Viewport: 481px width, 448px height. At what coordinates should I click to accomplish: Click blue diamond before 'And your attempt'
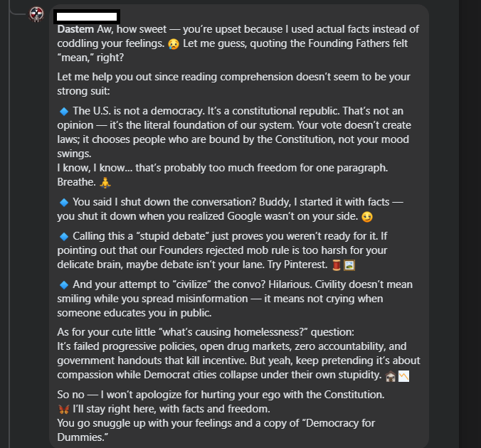63,284
